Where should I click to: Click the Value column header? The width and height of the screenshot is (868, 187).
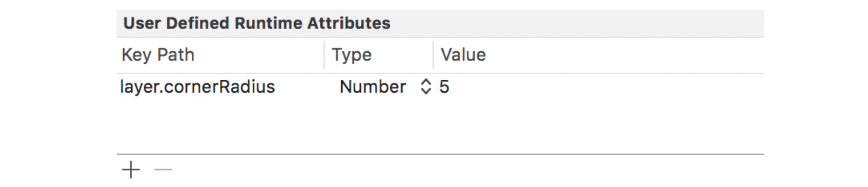pos(463,55)
